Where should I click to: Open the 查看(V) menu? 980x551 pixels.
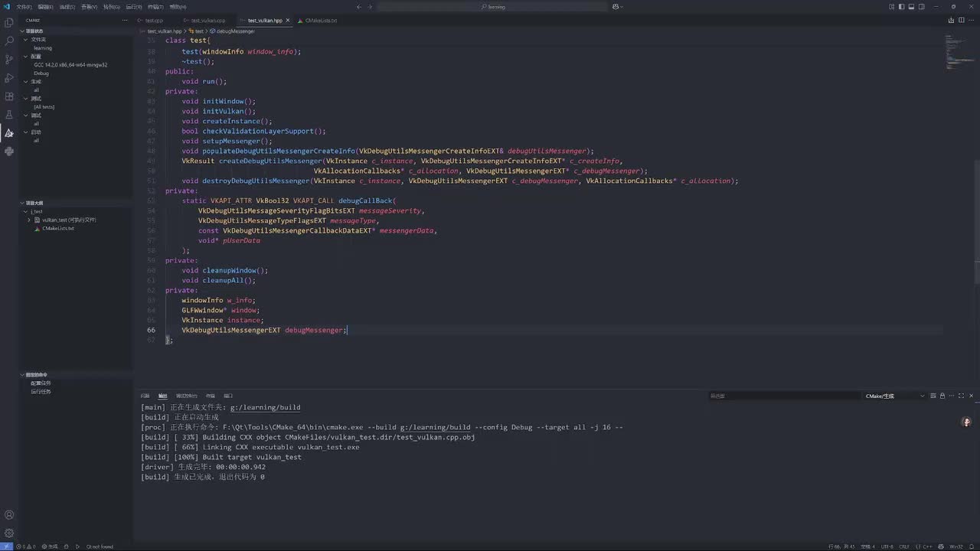coord(89,7)
